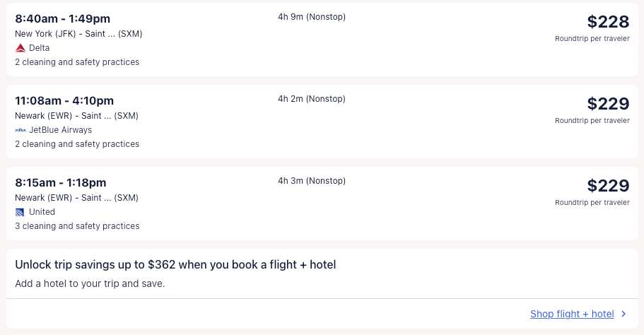644x335 pixels.
Task: Select the 11:08am - 4:10pm JetBlue flight
Action: 64,100
